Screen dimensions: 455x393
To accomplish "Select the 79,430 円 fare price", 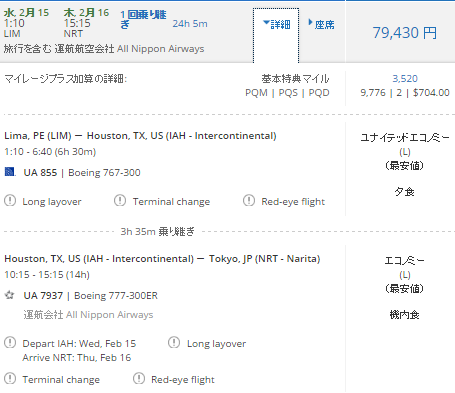I will pos(404,33).
